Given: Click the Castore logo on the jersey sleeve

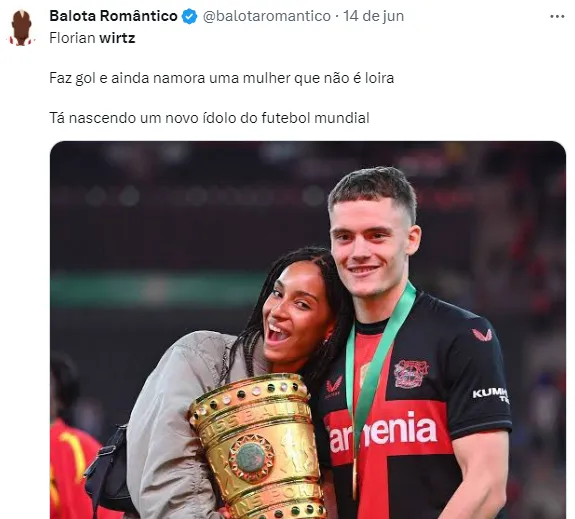Looking at the screenshot, I should [482, 335].
